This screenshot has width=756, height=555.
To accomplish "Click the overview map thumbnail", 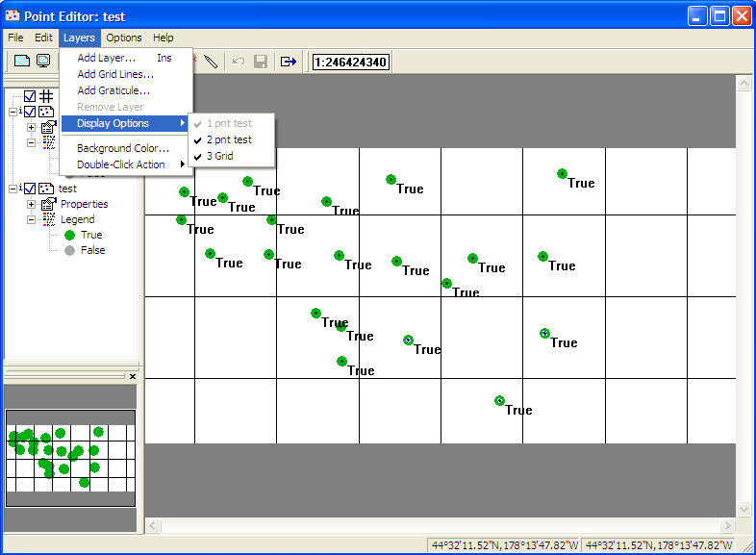I will point(70,458).
